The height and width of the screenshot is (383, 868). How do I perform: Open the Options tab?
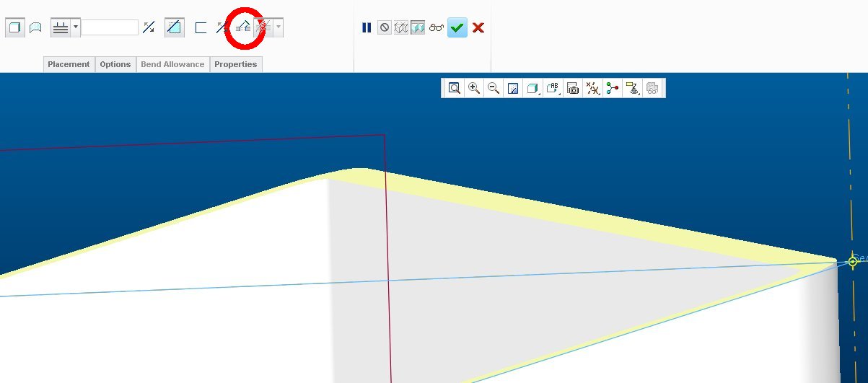pyautogui.click(x=115, y=64)
